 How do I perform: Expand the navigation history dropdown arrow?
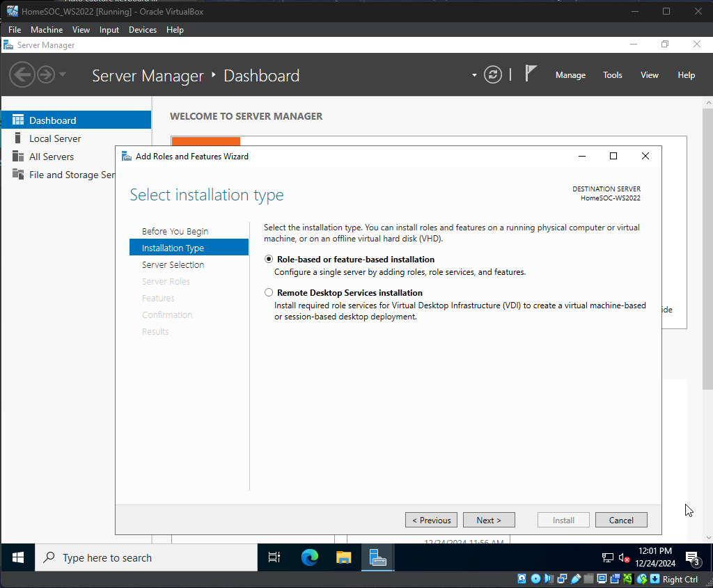pos(63,74)
